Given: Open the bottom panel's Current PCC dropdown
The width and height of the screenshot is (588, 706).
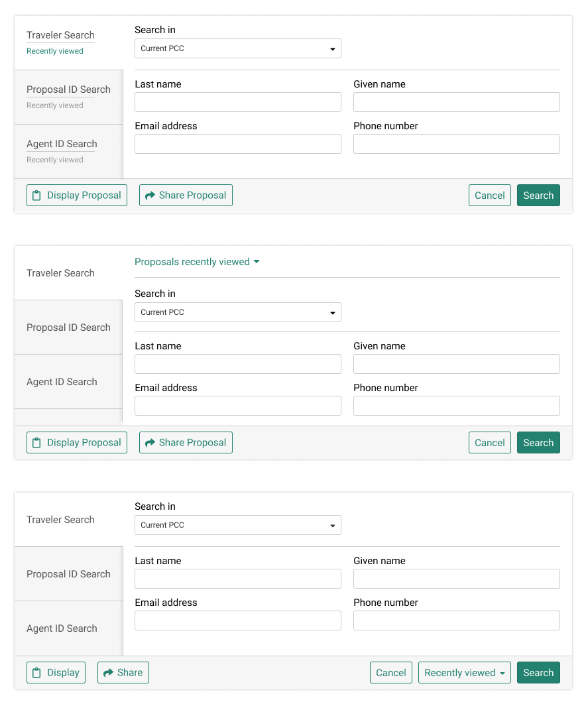Looking at the screenshot, I should [x=238, y=525].
